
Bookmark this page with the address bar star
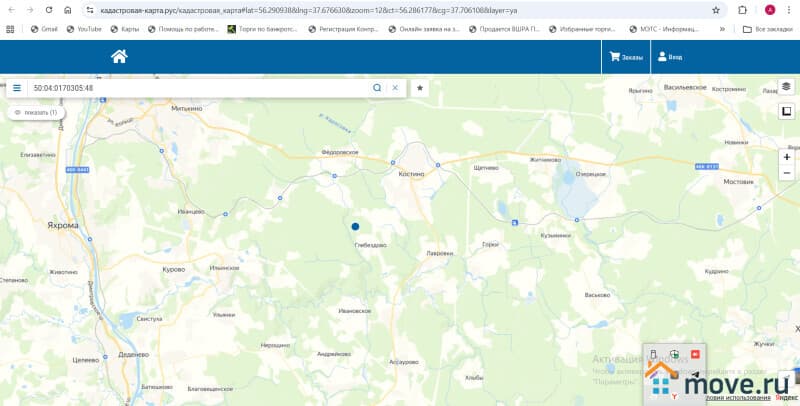click(x=716, y=9)
